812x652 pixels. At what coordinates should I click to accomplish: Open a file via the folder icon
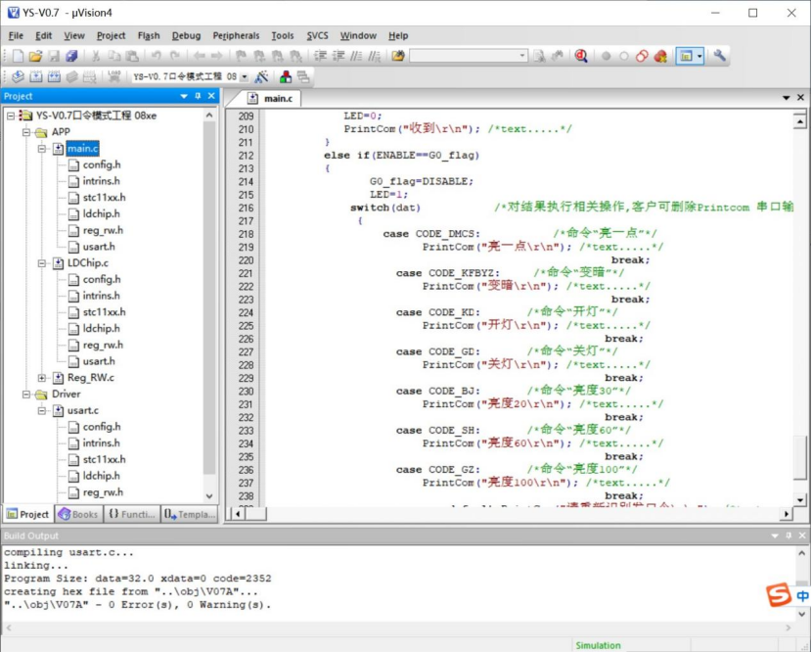[35, 56]
